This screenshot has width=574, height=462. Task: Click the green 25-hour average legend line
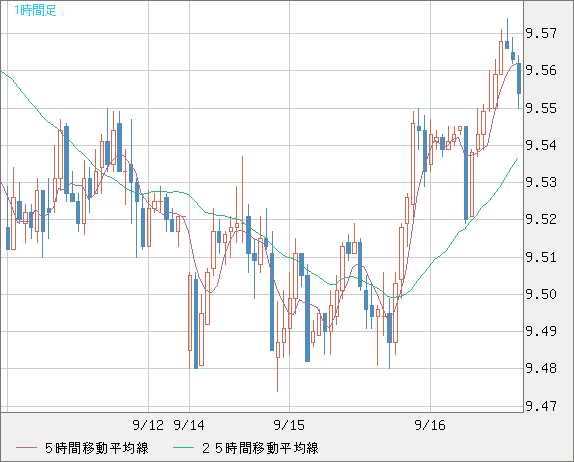pos(183,448)
